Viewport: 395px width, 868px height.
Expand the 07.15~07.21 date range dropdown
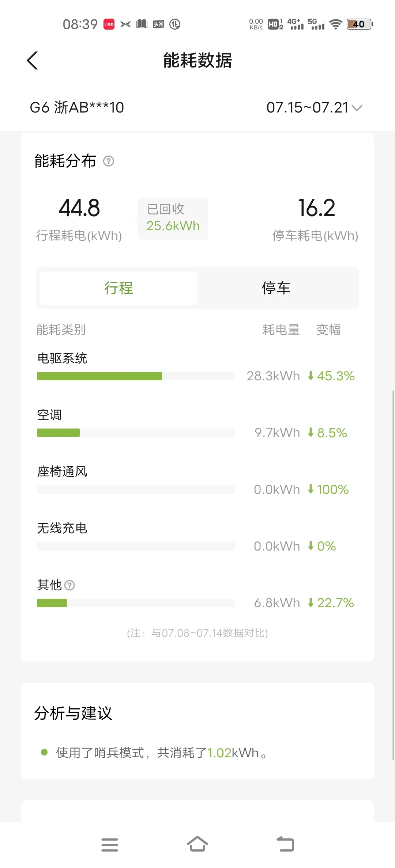click(314, 107)
